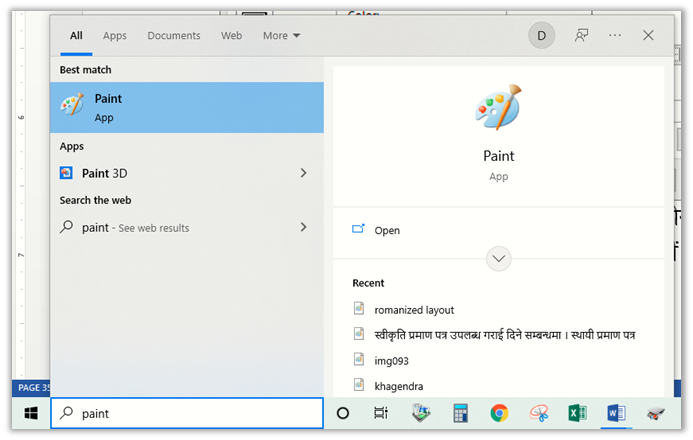Click paint - See web results

[x=135, y=228]
